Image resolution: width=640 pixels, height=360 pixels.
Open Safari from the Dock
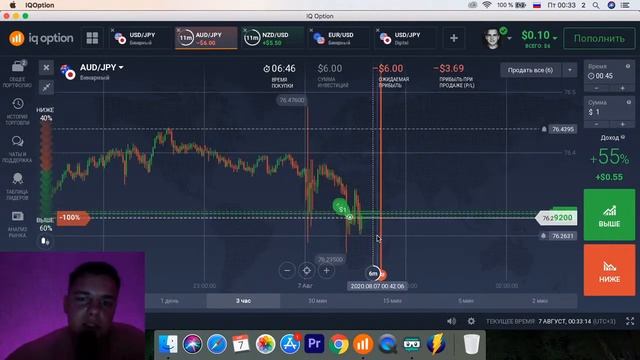217,344
